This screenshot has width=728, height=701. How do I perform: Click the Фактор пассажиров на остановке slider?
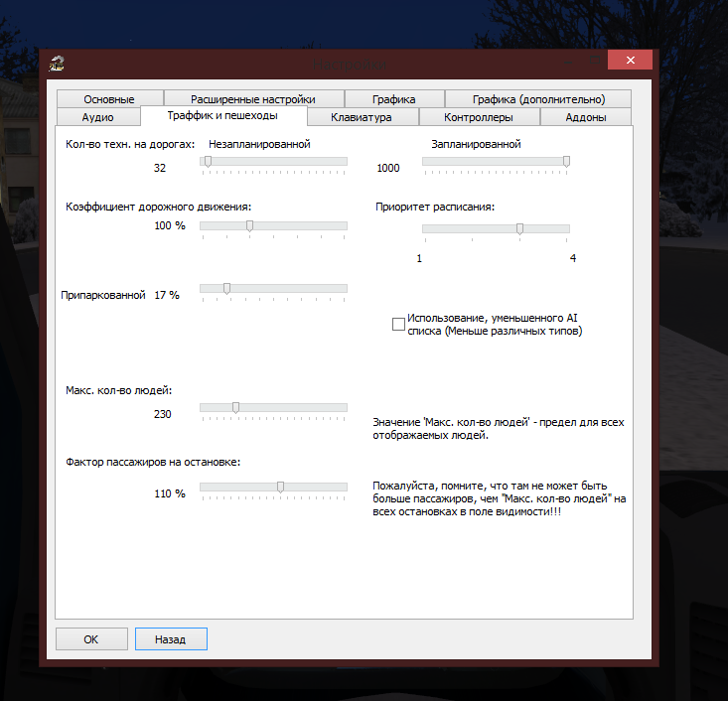coord(273,487)
